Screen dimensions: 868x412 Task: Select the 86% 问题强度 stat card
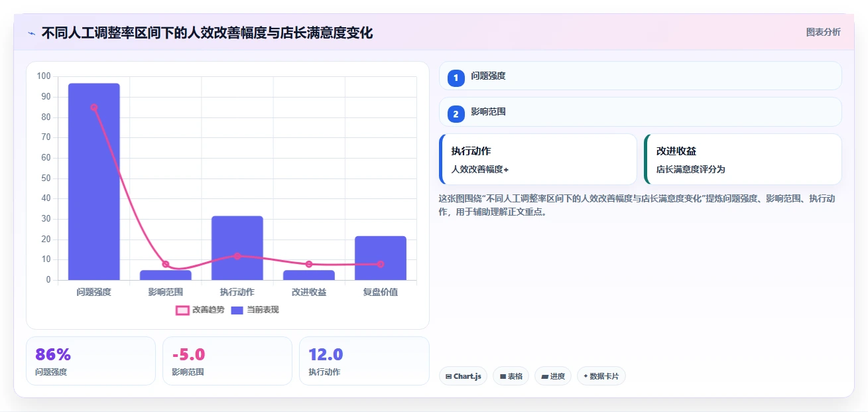coord(91,361)
